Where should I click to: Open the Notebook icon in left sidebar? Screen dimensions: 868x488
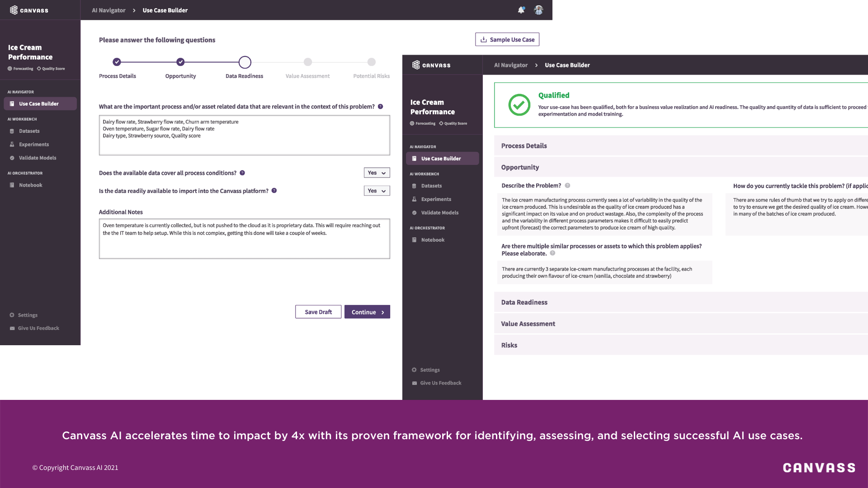[12, 185]
